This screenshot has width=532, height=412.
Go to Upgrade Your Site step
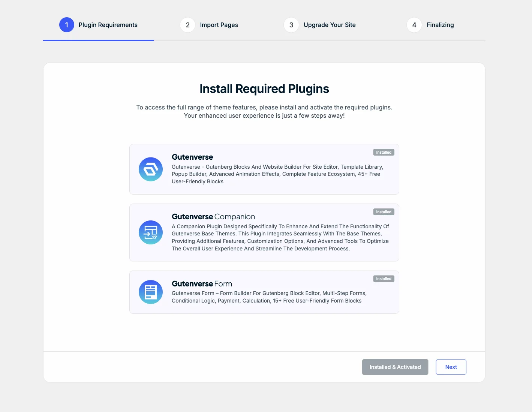(330, 25)
